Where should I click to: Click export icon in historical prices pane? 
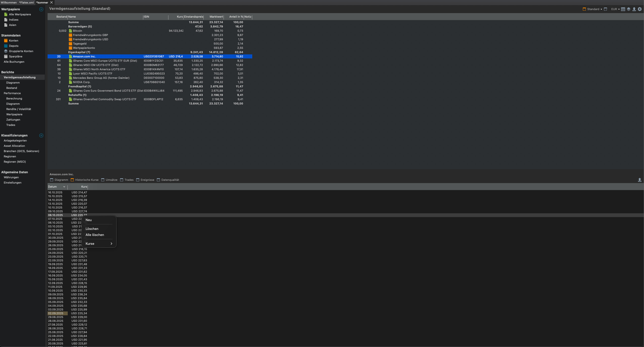pos(639,180)
